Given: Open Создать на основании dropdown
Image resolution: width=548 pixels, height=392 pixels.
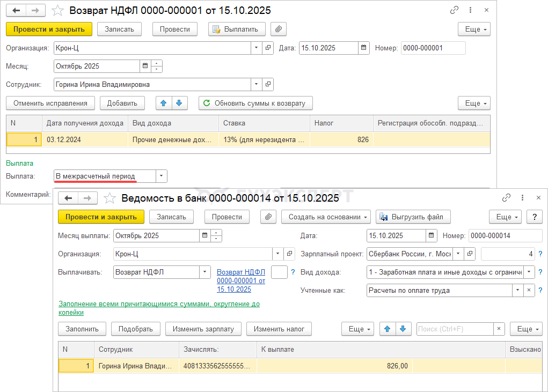Looking at the screenshot, I should coord(327,217).
